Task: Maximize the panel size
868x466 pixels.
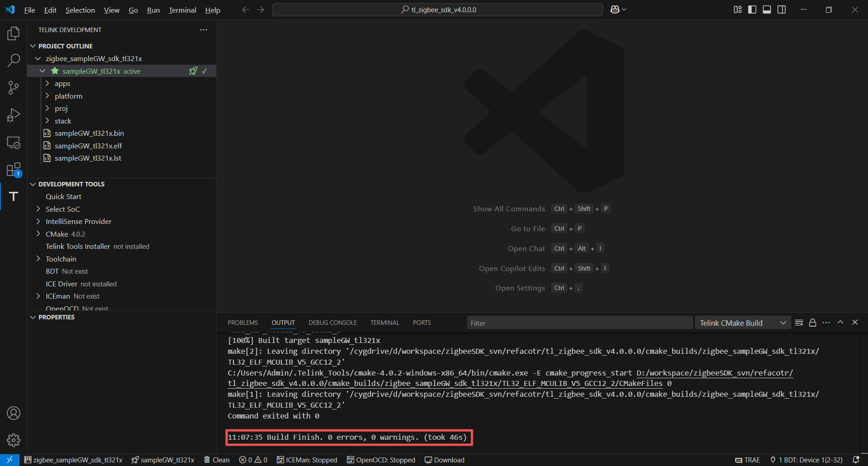Action: coord(840,323)
